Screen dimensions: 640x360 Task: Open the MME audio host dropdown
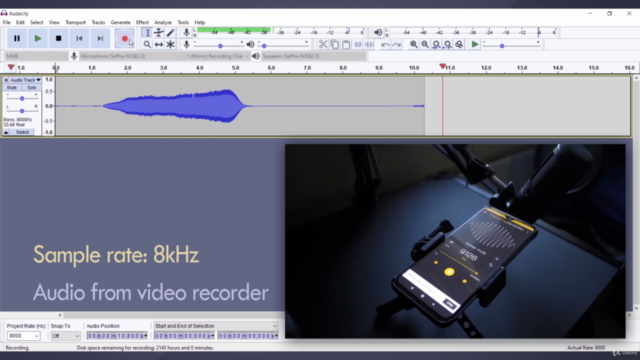point(36,56)
